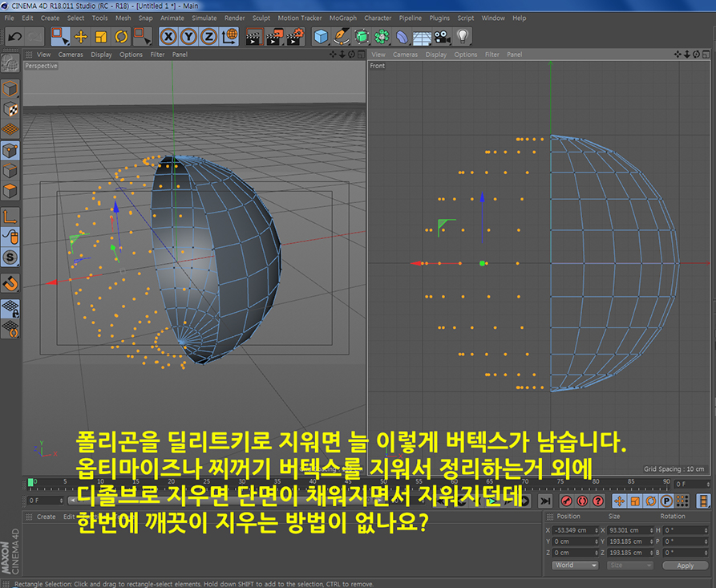Render the active view (clapperboard icon)

tap(254, 37)
